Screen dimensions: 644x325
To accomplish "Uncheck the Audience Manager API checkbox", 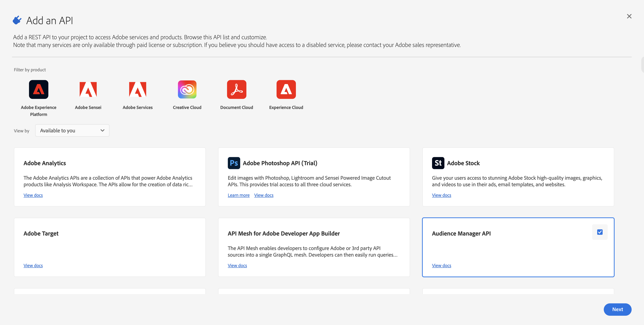I will [600, 232].
